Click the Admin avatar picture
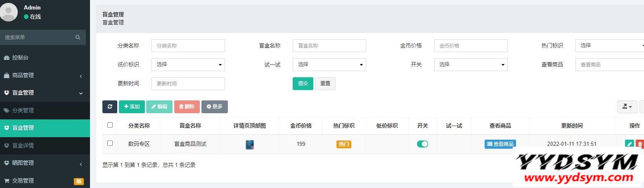Viewport: 644px width, 188px height. [9, 12]
